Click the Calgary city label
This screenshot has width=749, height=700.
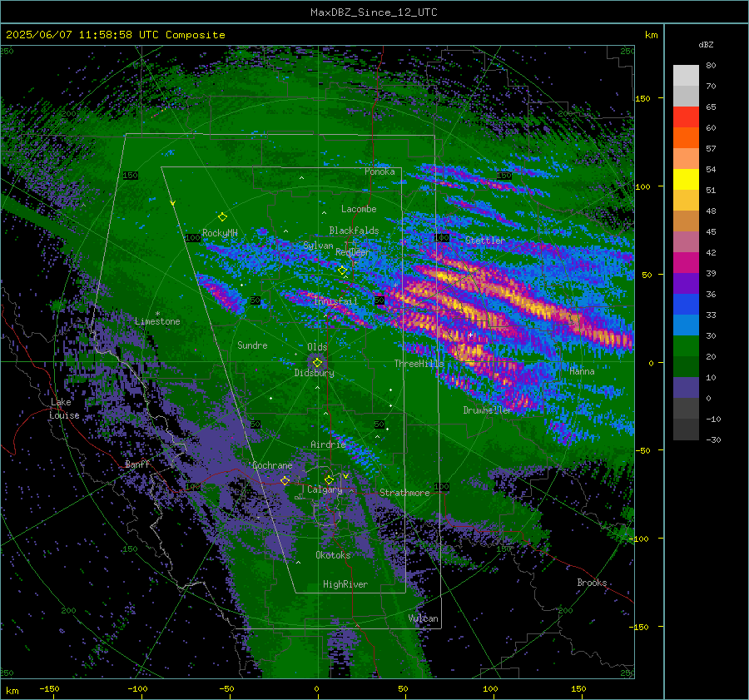tap(325, 489)
